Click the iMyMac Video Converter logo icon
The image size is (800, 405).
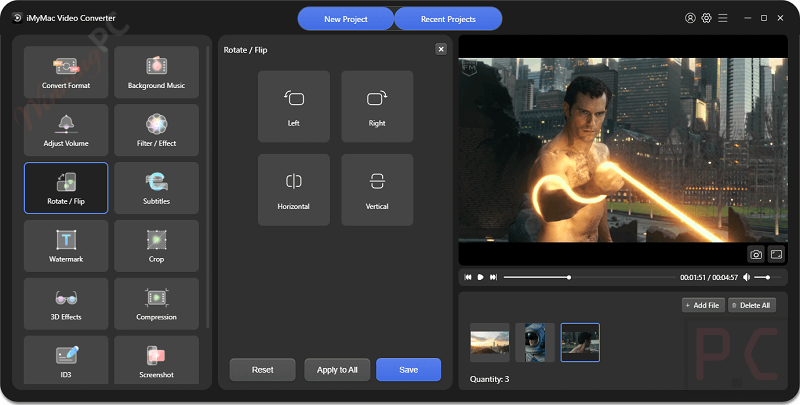(17, 18)
